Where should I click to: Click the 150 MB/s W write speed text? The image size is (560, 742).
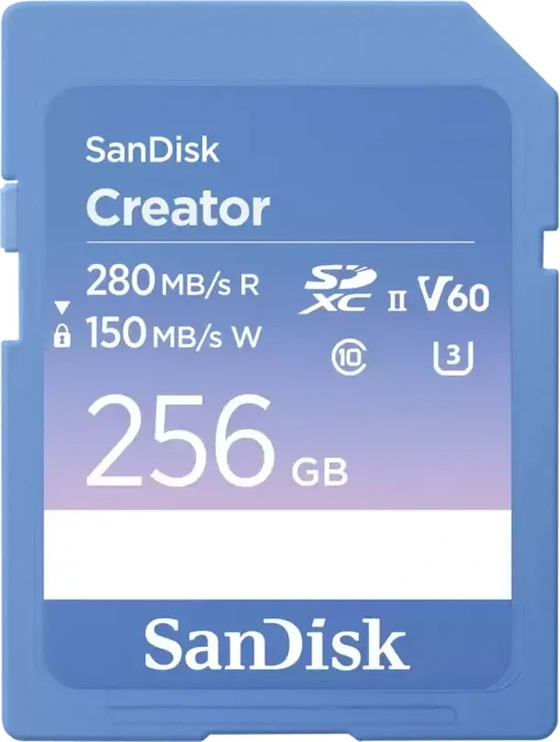[173, 332]
